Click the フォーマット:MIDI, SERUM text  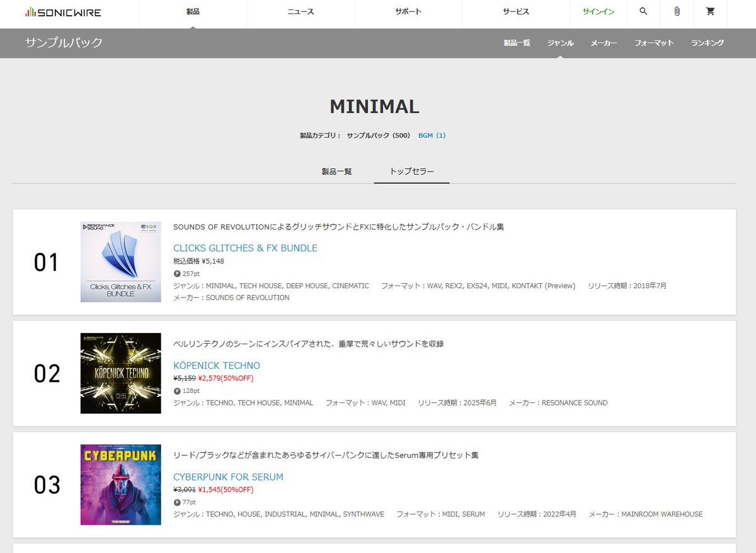440,514
